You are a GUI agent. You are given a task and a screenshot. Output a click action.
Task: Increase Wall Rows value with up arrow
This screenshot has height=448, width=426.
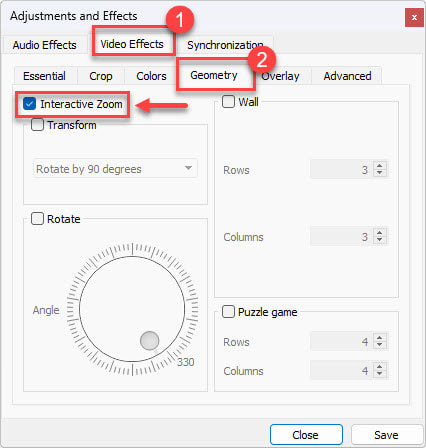(x=379, y=166)
